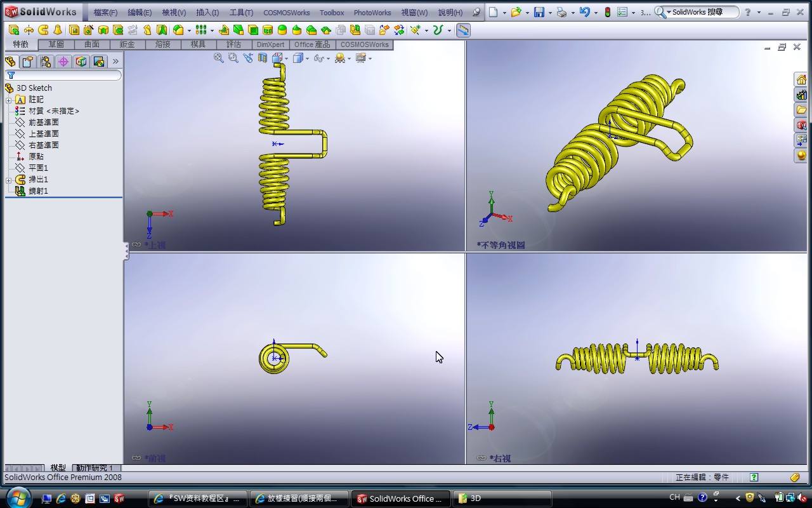This screenshot has height=508, width=812.
Task: Open the Toolbox menu
Action: [332, 13]
